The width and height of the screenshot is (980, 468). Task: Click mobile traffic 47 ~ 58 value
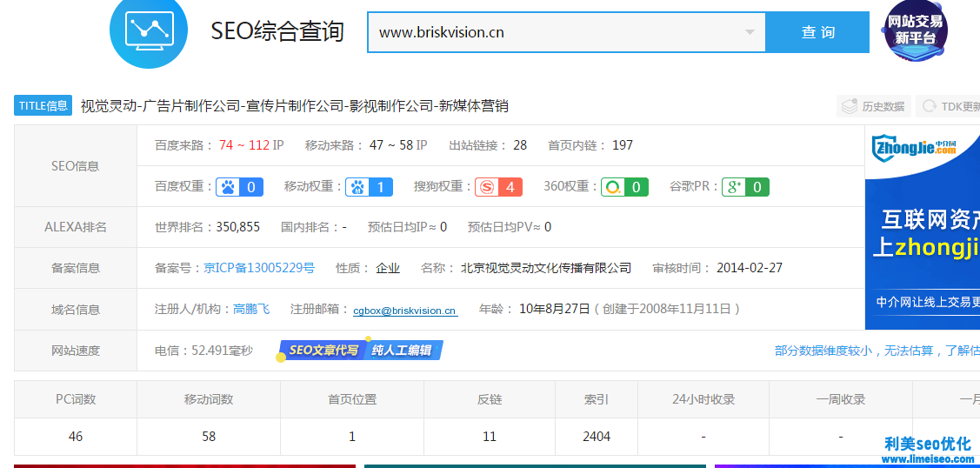(391, 145)
